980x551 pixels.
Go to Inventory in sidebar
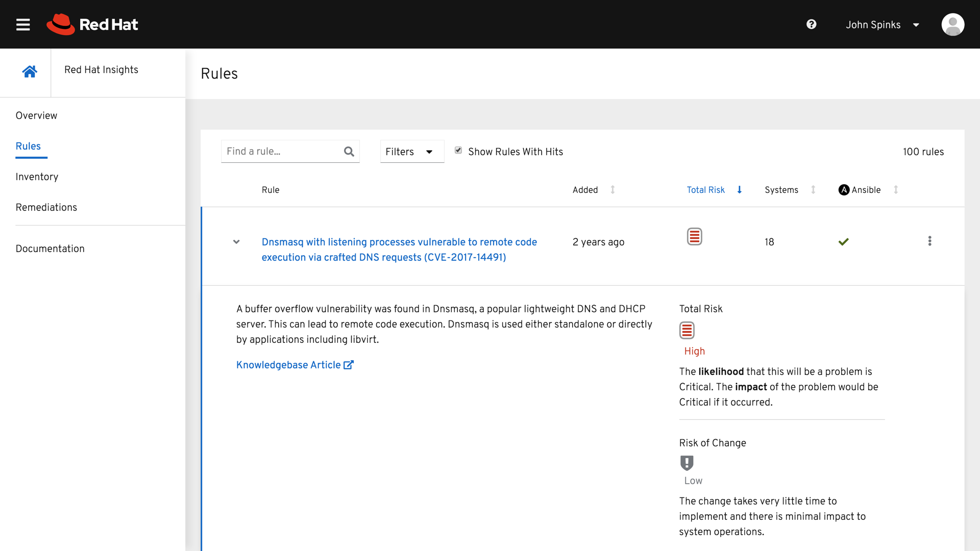[37, 177]
